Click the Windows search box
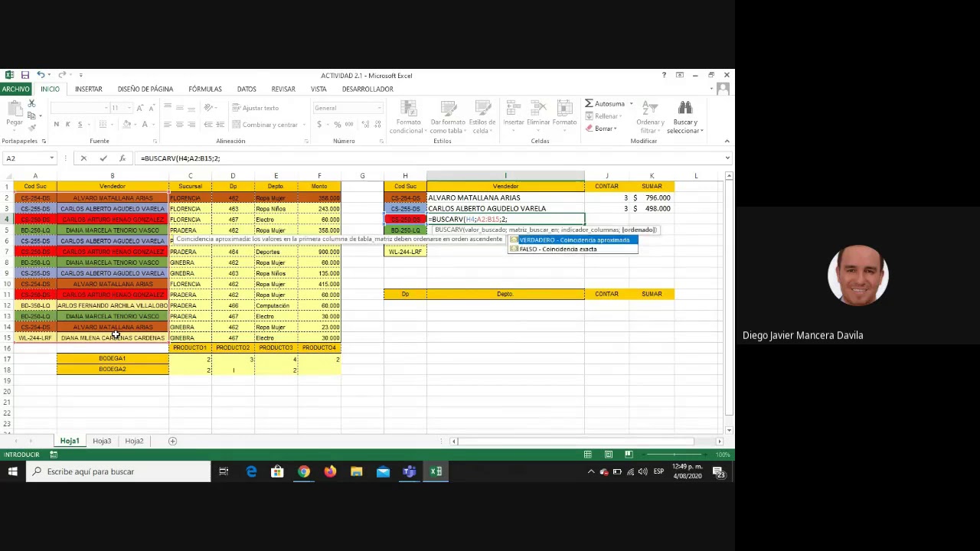Screen dimensions: 980x551 119,471
